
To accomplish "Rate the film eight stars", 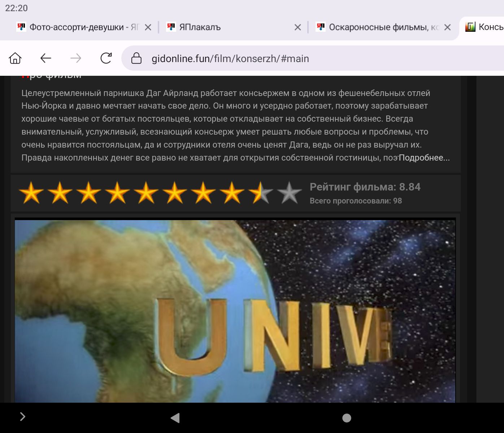I will (232, 193).
